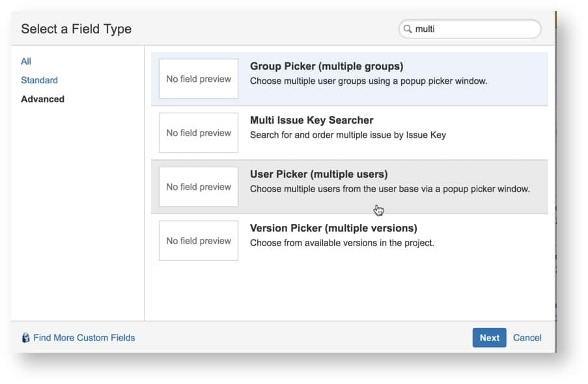The height and width of the screenshot is (384, 588).
Task: Cancel the field type selection
Action: (x=527, y=337)
